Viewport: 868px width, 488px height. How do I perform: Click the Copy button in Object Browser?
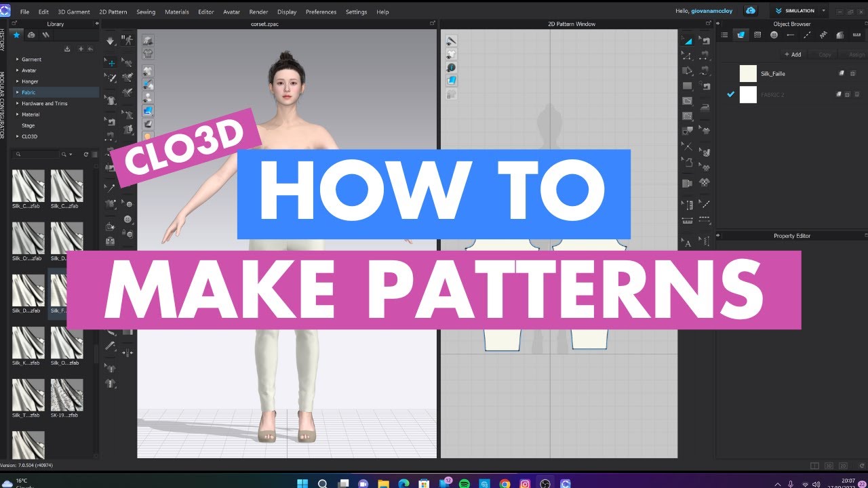point(825,54)
